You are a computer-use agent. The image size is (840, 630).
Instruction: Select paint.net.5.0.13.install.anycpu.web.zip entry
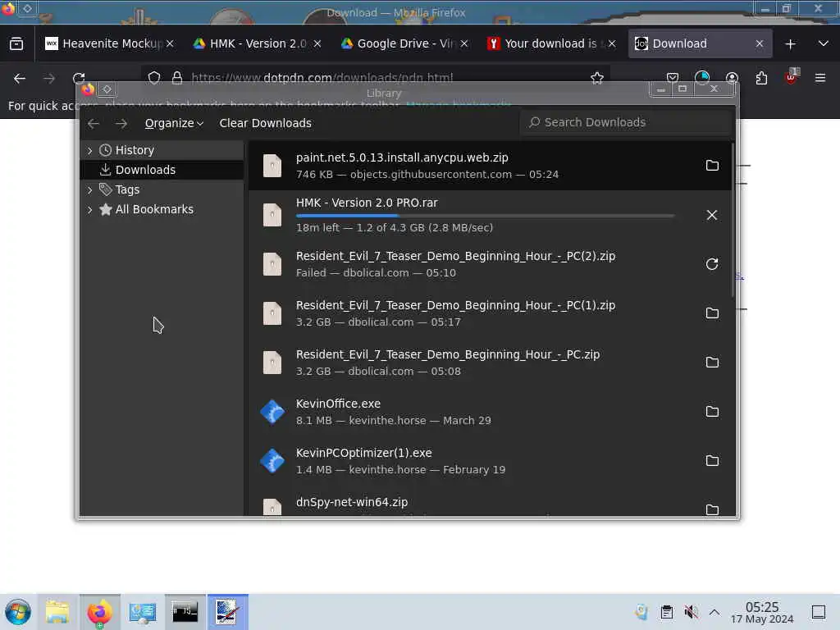(491, 166)
